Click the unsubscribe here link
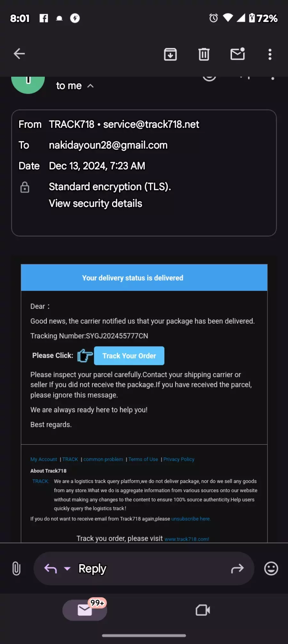288x644 pixels. click(191, 519)
